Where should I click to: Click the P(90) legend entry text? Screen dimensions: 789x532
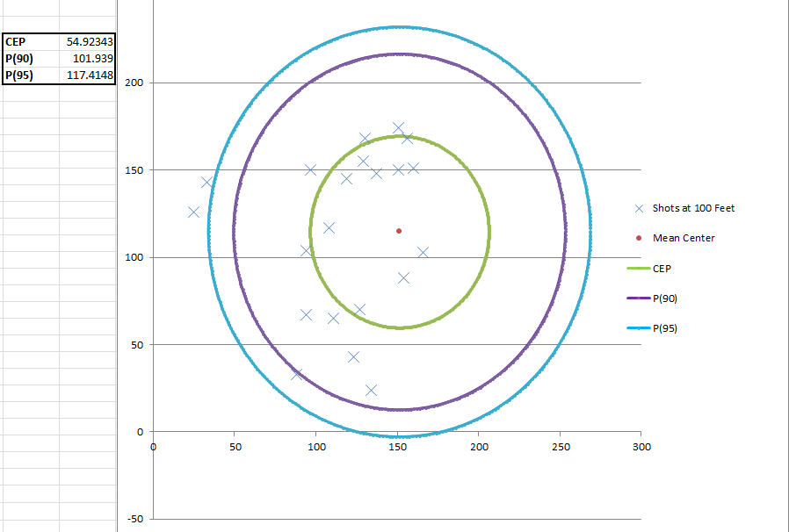pyautogui.click(x=665, y=298)
